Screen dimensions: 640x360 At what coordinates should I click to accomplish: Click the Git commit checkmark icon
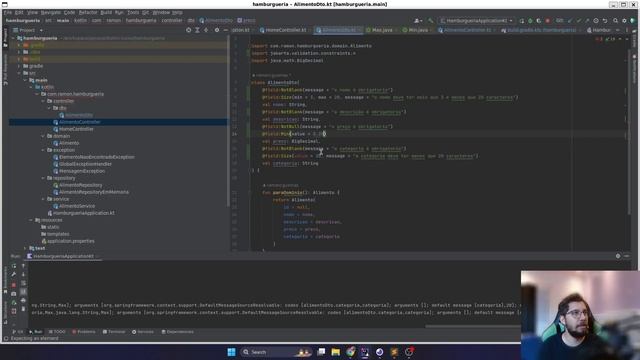point(579,20)
